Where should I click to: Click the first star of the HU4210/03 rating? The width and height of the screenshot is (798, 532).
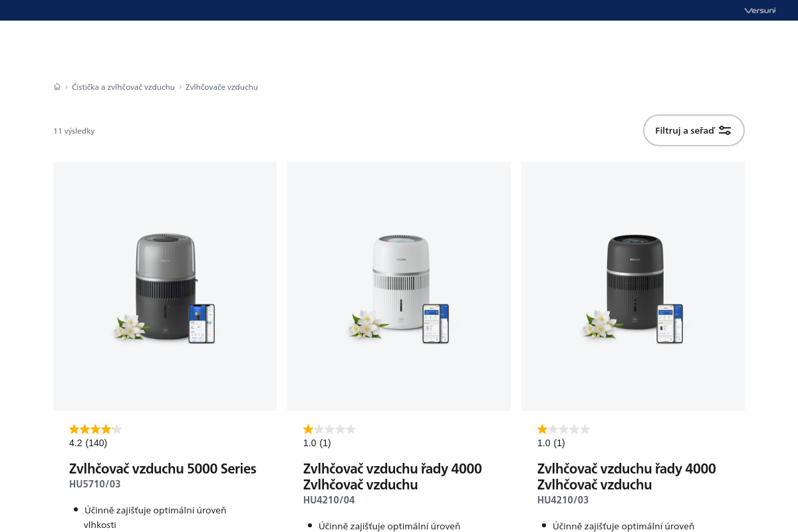tap(542, 429)
